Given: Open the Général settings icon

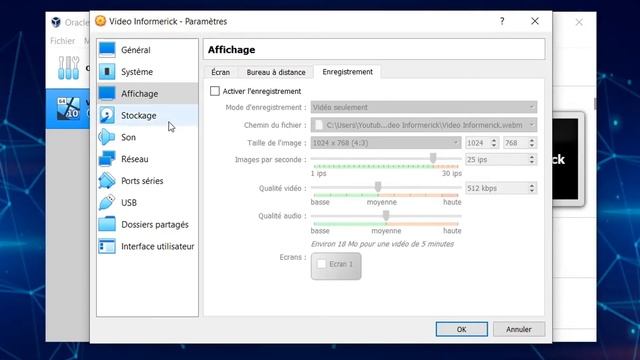Looking at the screenshot, I should [x=107, y=50].
